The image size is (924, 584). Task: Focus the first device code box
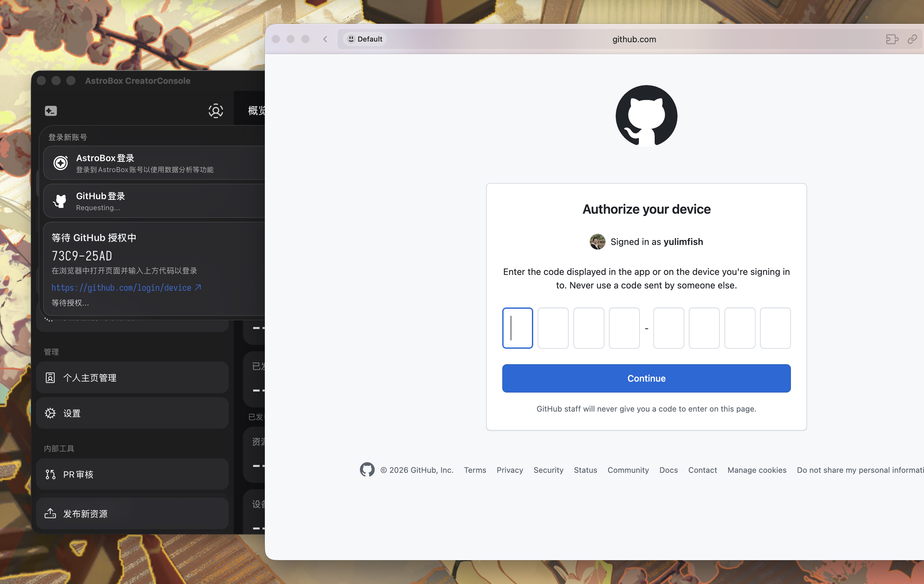[x=518, y=328]
